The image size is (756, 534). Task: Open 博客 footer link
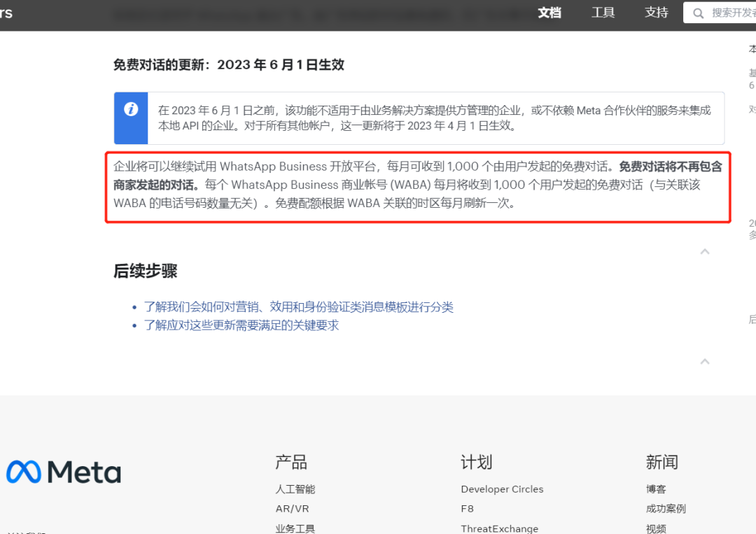[x=656, y=489]
